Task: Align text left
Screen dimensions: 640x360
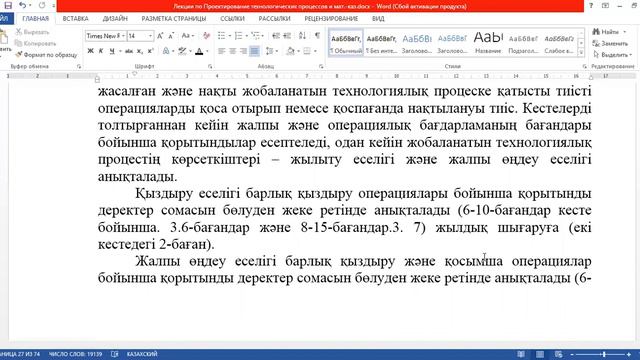Action: click(222, 51)
